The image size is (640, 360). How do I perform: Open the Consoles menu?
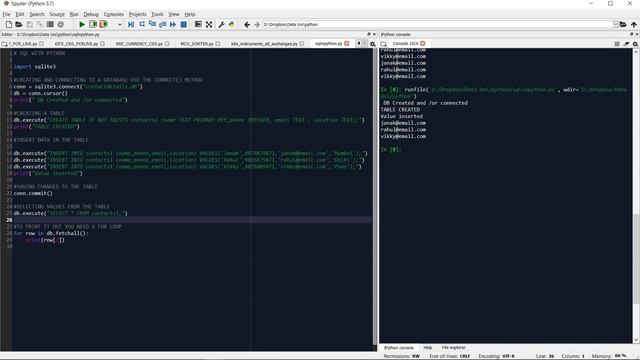113,14
